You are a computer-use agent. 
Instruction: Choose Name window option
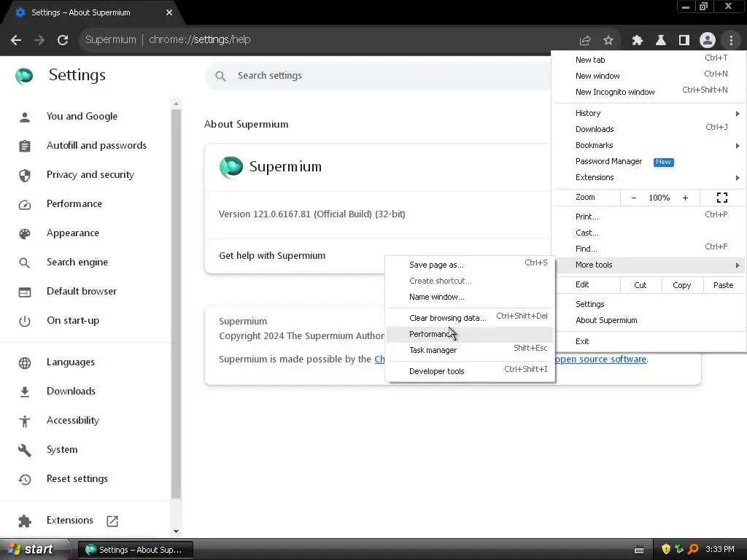(x=470, y=297)
